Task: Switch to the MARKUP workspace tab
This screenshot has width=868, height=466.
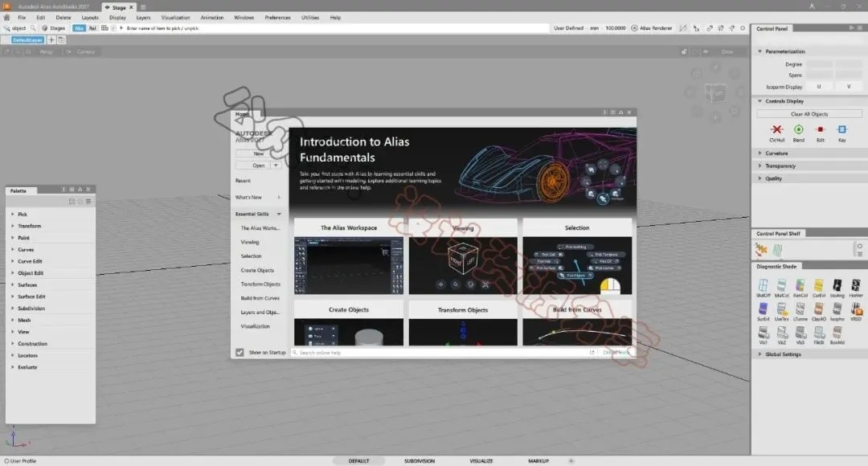Action: click(538, 461)
